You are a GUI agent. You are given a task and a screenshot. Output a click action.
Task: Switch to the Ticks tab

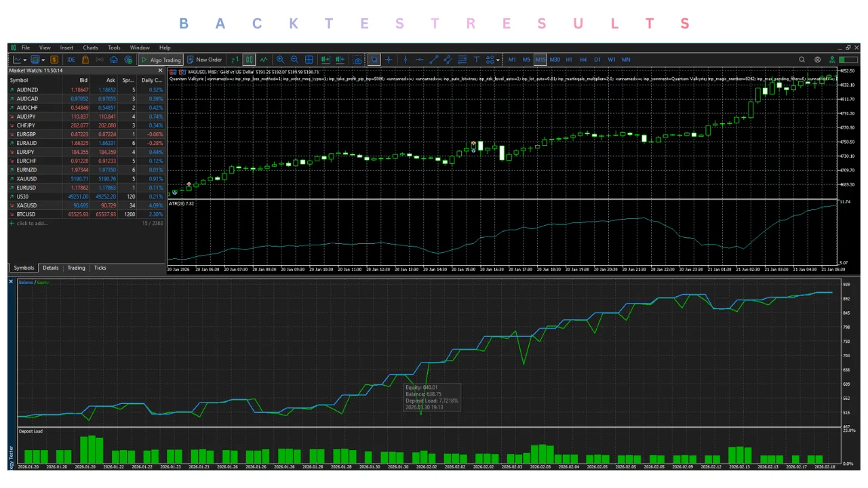pyautogui.click(x=100, y=268)
